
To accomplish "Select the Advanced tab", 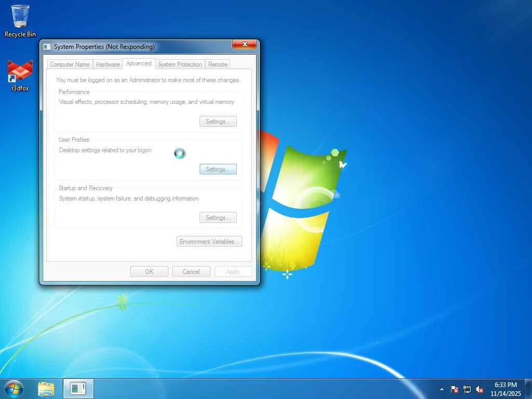I will coord(139,63).
